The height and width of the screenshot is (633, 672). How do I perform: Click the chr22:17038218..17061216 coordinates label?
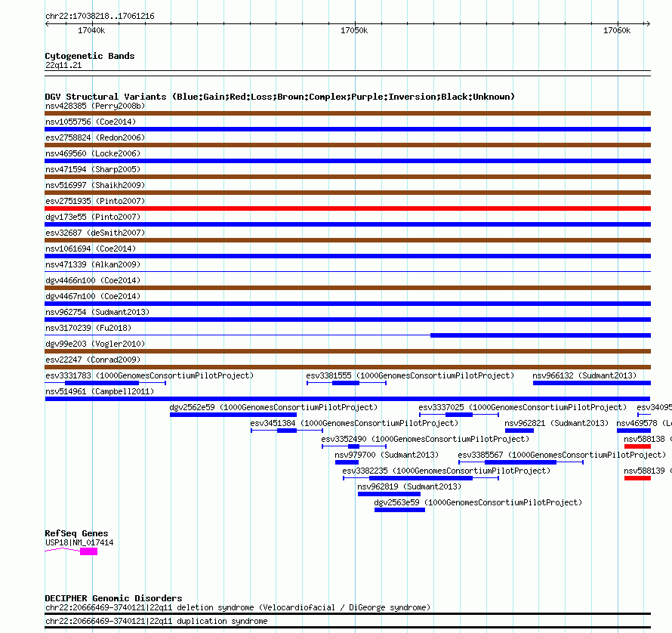point(100,17)
